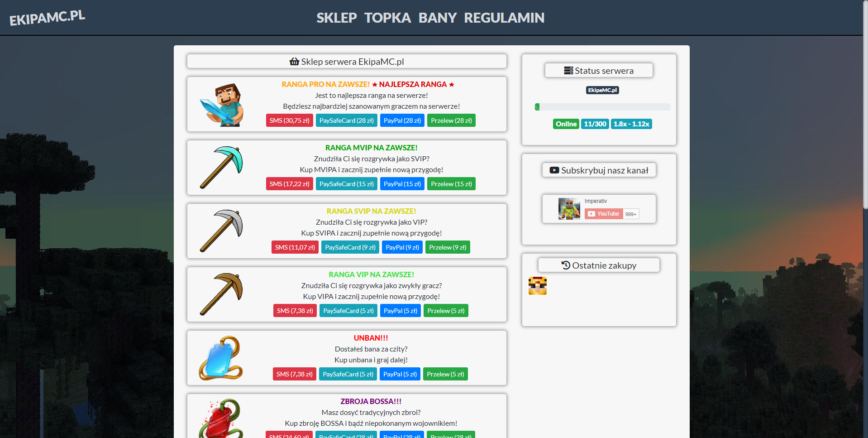
Task: Open the REGULAMIN rules page
Action: tap(504, 18)
